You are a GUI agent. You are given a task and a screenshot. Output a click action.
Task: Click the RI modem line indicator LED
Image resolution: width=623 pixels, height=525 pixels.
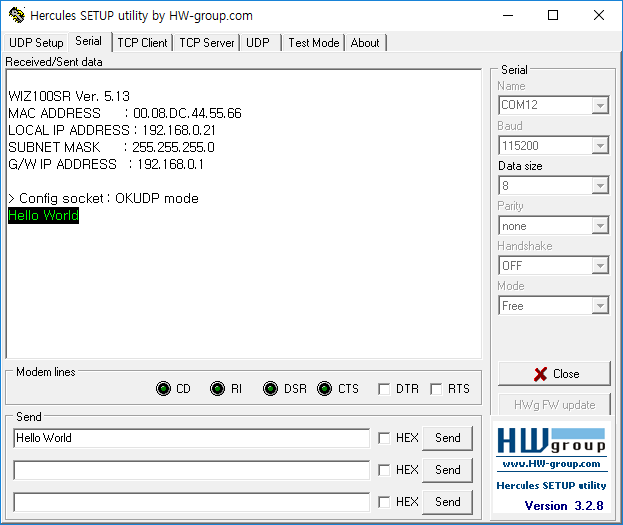217,388
